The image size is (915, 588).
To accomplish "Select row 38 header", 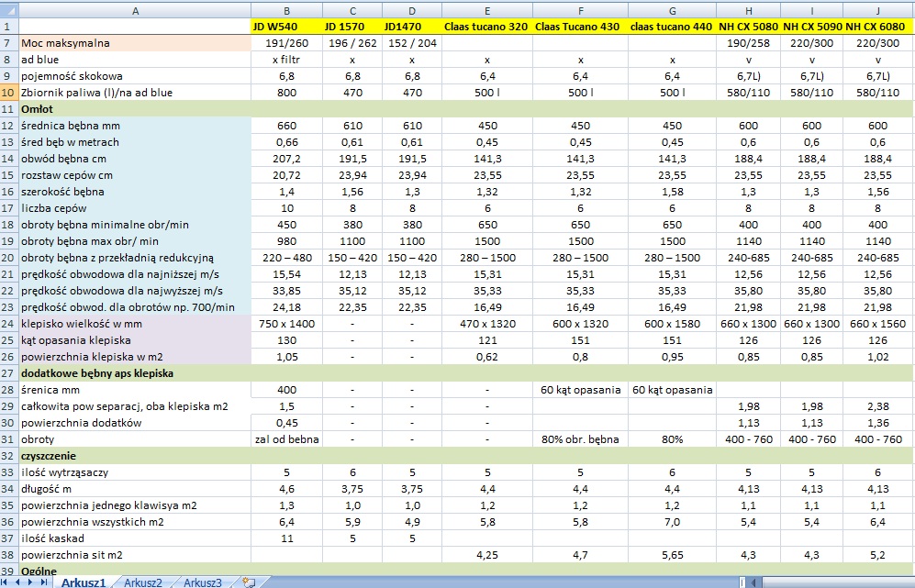I will pyautogui.click(x=9, y=555).
